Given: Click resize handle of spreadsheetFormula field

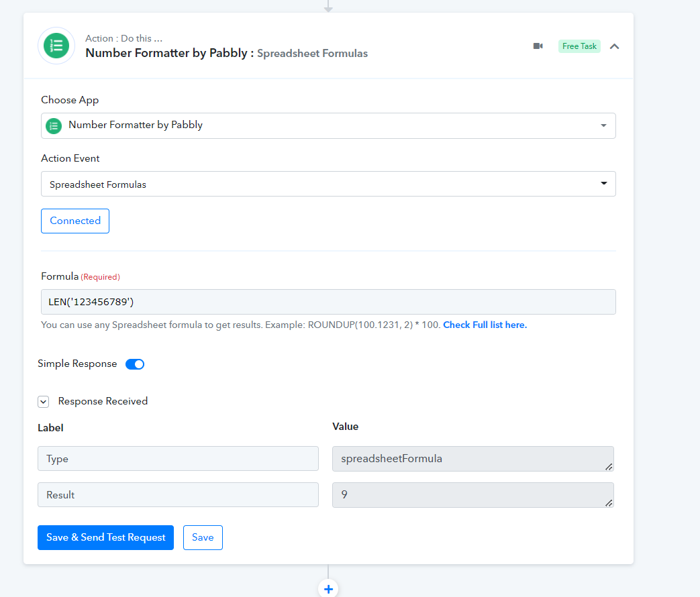Looking at the screenshot, I should coord(609,467).
